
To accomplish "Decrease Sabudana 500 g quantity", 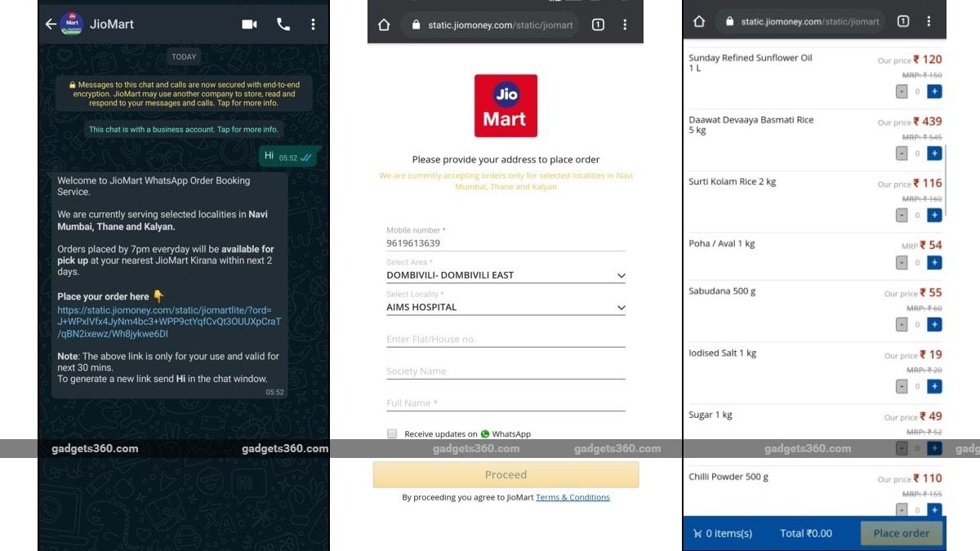I will (x=902, y=325).
